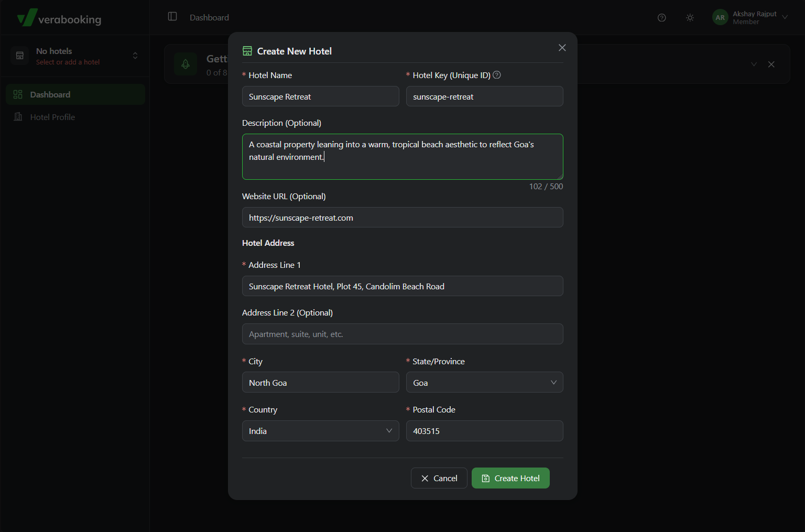Click the hotel store icon in sidebar selector
The width and height of the screenshot is (805, 532).
click(20, 56)
